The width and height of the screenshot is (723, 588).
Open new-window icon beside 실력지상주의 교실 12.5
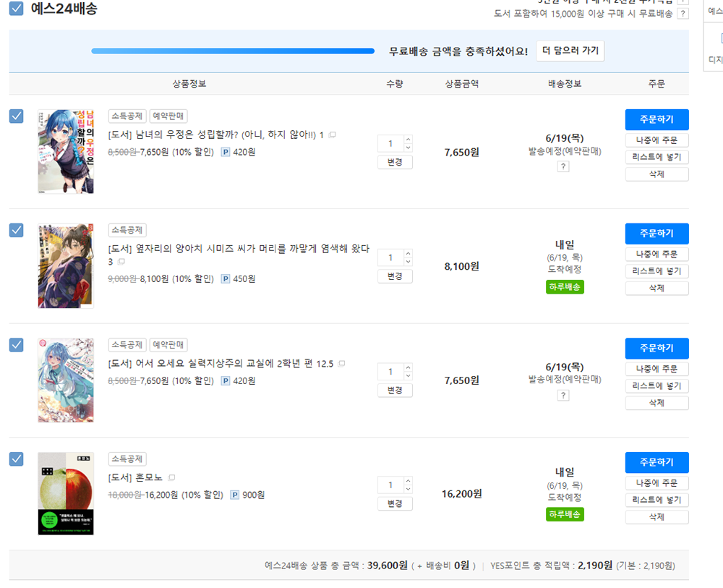coord(341,363)
